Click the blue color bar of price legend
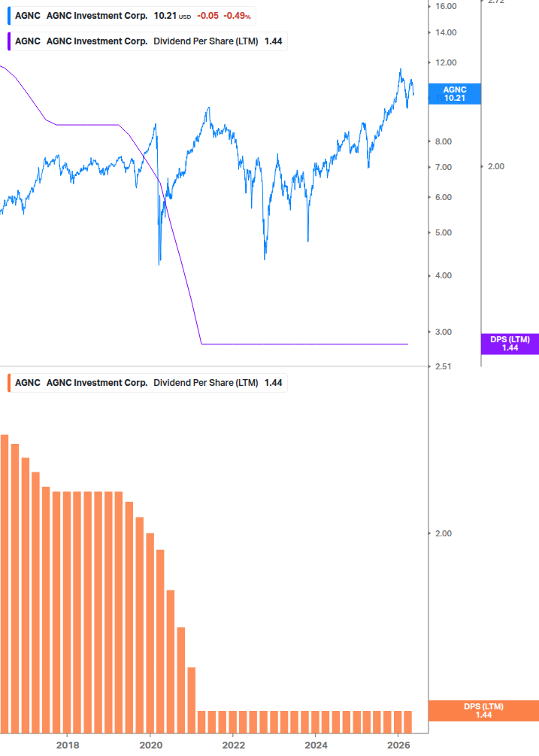539x756 pixels. coord(9,16)
